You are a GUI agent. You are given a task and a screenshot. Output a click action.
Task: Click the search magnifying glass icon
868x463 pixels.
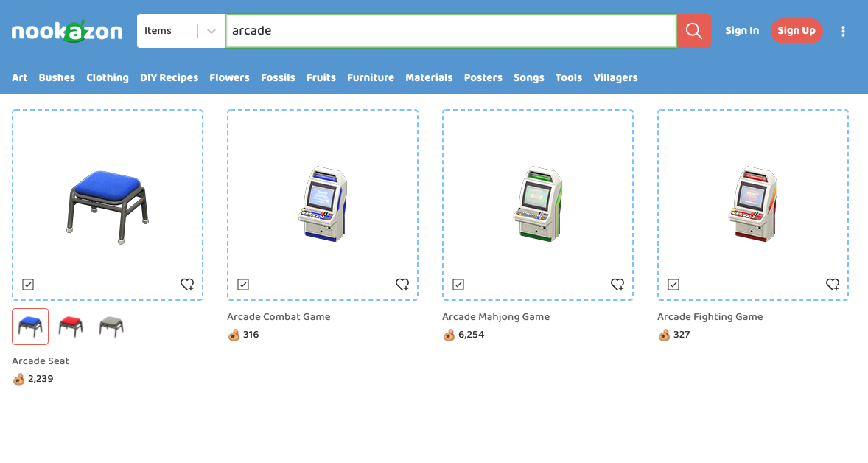pos(693,31)
